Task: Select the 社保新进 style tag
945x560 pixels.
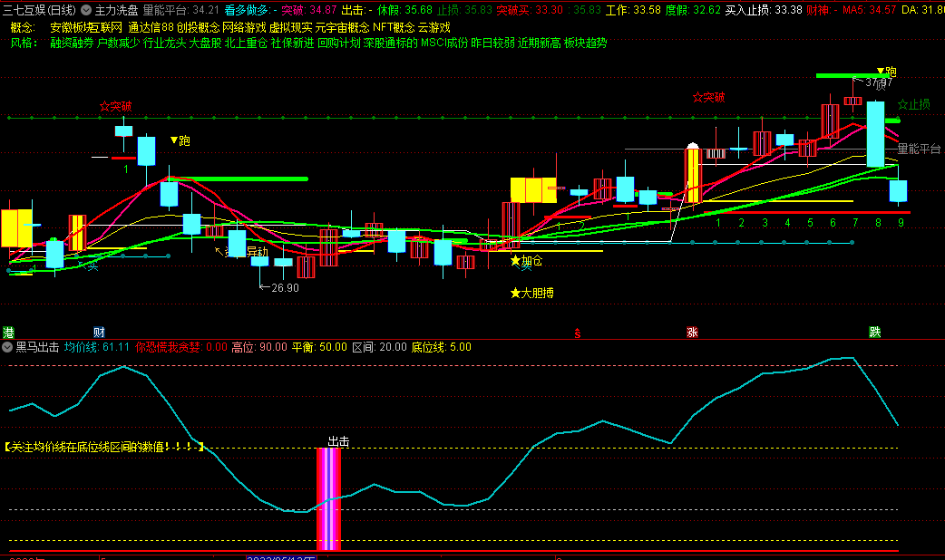Action: coord(292,43)
